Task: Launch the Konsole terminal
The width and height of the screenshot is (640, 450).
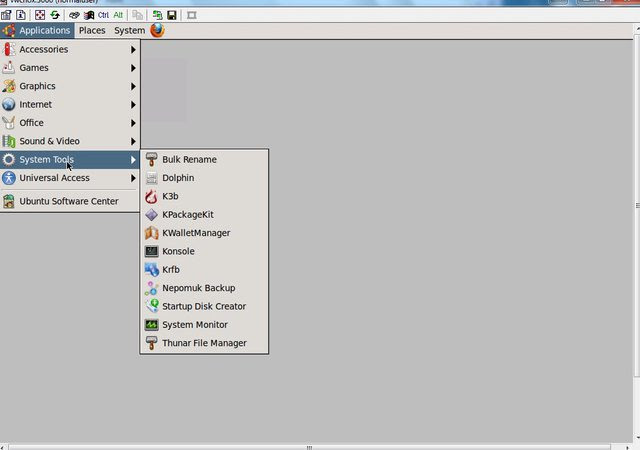Action: pyautogui.click(x=204, y=251)
